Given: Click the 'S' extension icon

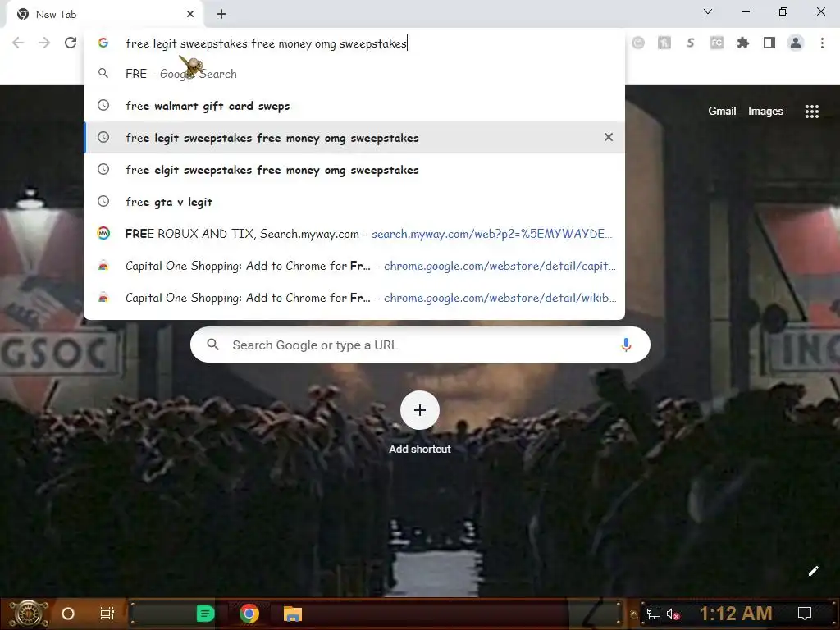Looking at the screenshot, I should coord(691,43).
